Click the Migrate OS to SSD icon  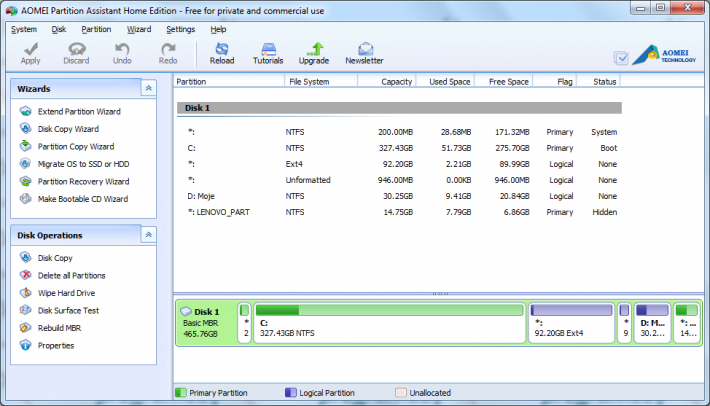(x=26, y=164)
